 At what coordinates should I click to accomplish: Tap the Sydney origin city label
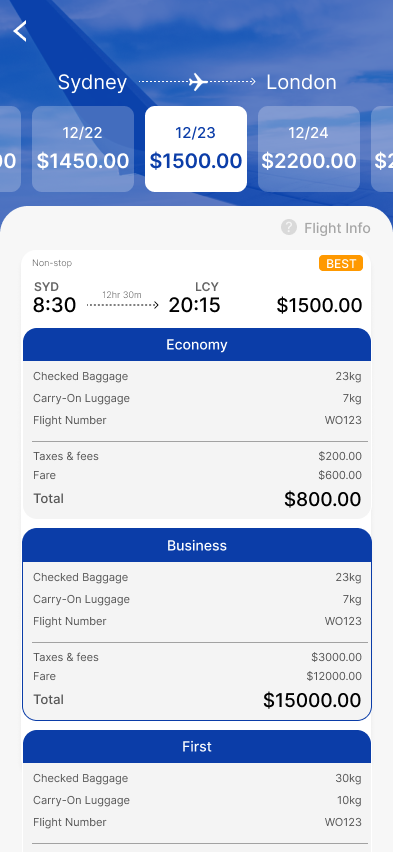click(92, 83)
